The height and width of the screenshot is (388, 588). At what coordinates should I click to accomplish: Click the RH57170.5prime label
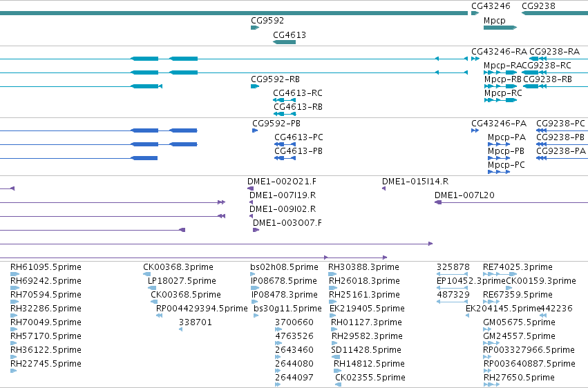46,336
